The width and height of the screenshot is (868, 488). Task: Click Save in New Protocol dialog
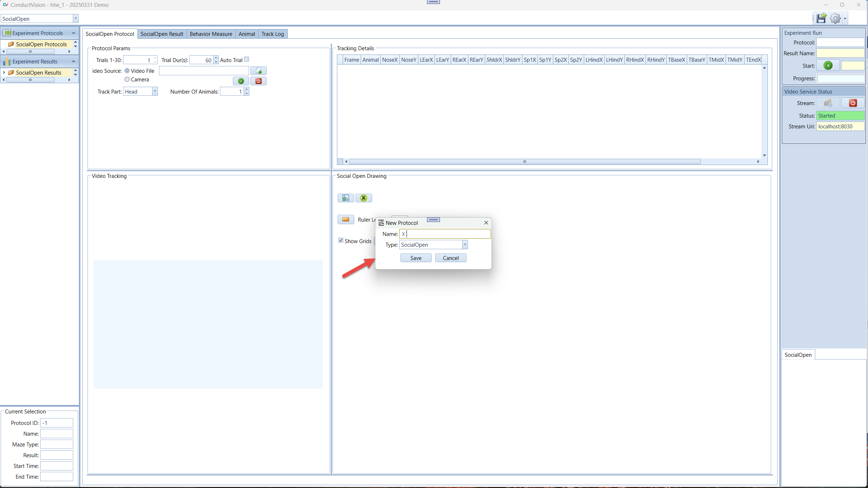(416, 258)
